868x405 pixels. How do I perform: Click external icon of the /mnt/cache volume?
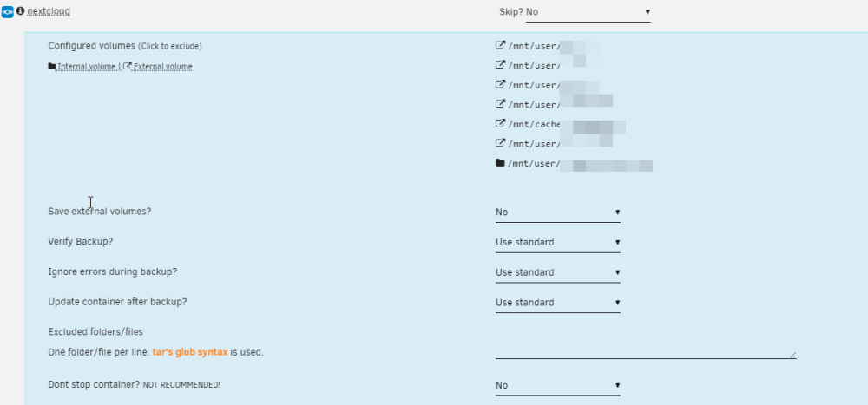pyautogui.click(x=501, y=123)
